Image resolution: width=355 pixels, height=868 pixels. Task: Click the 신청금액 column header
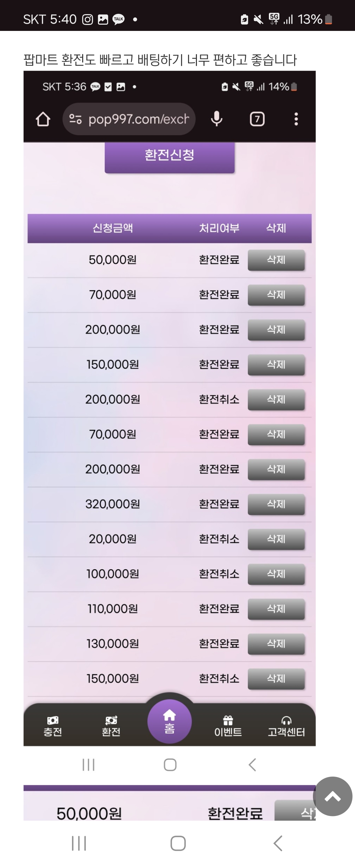[x=113, y=228]
